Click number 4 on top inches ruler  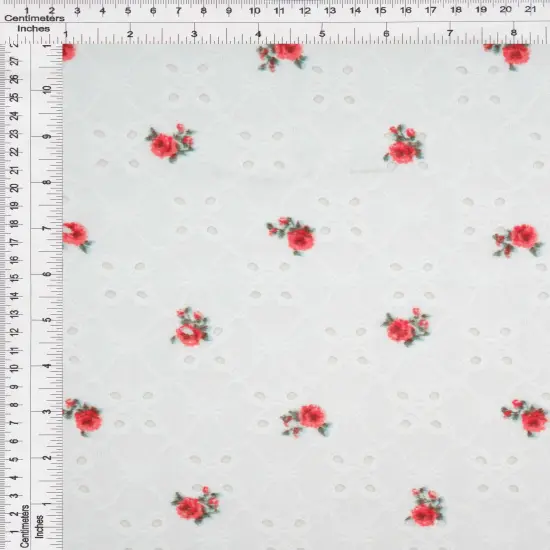pyautogui.click(x=258, y=34)
